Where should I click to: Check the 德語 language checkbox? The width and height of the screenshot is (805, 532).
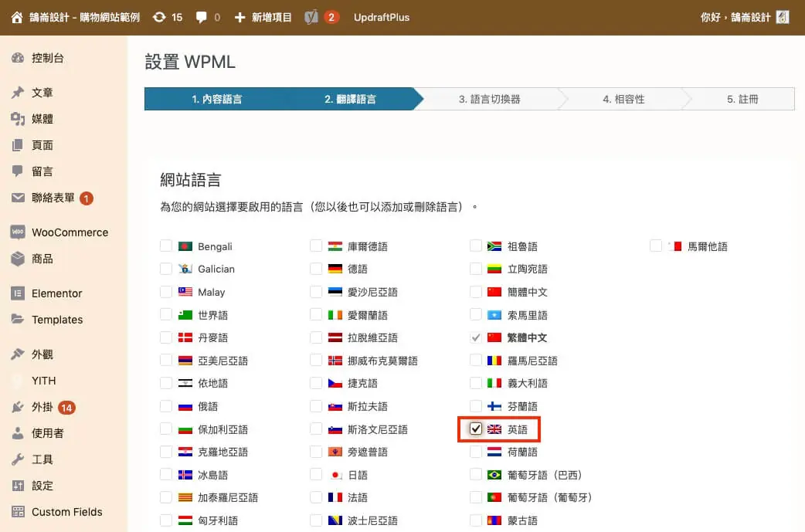pos(316,269)
